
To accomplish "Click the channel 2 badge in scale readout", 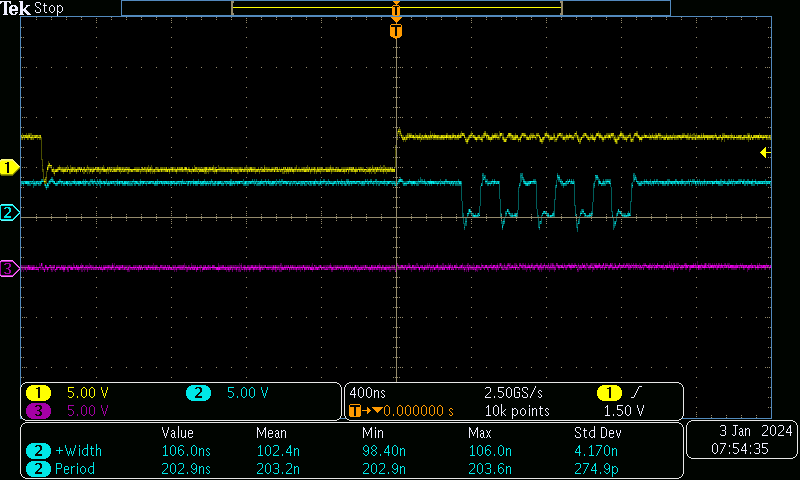I will 198,393.
